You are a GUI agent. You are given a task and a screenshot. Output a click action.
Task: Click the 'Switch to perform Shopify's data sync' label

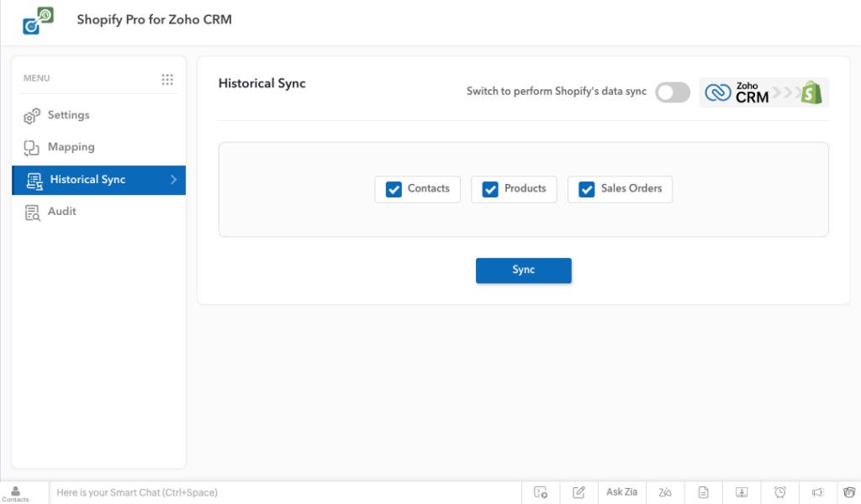pos(557,92)
